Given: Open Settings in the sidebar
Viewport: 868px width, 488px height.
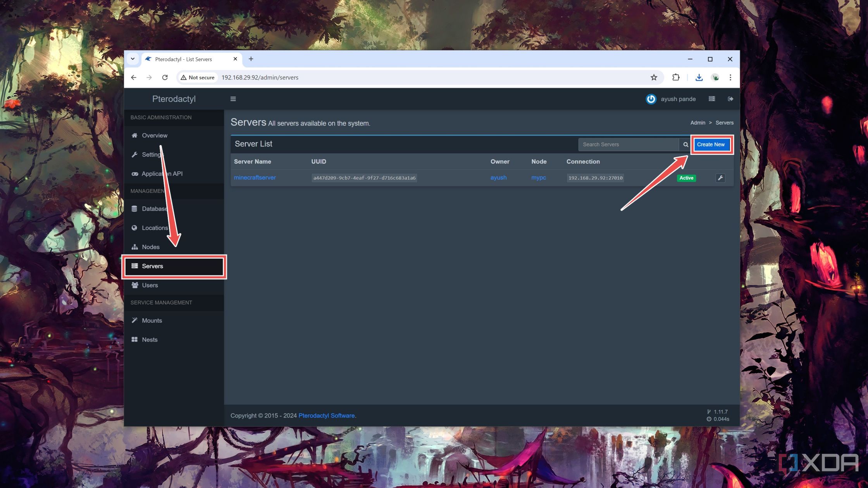Looking at the screenshot, I should [174, 155].
